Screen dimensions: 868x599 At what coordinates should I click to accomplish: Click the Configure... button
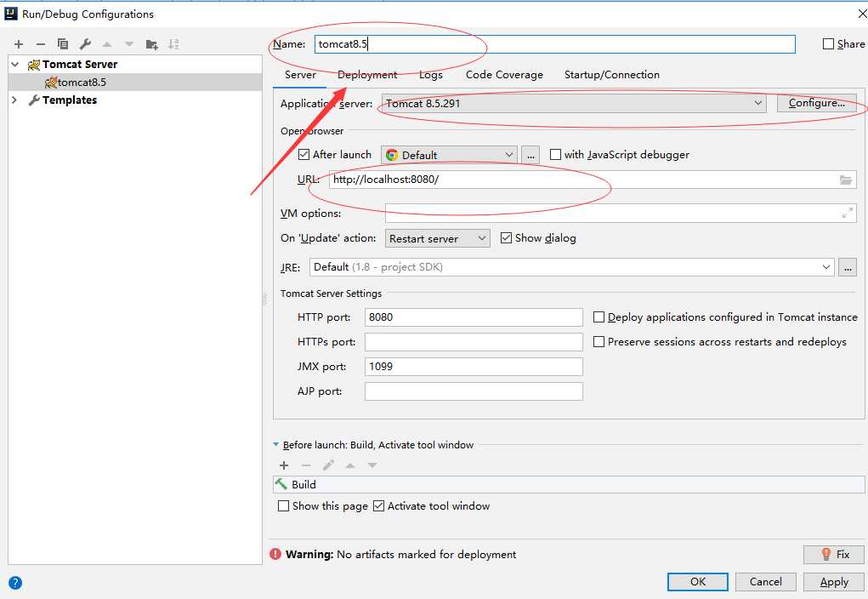816,103
